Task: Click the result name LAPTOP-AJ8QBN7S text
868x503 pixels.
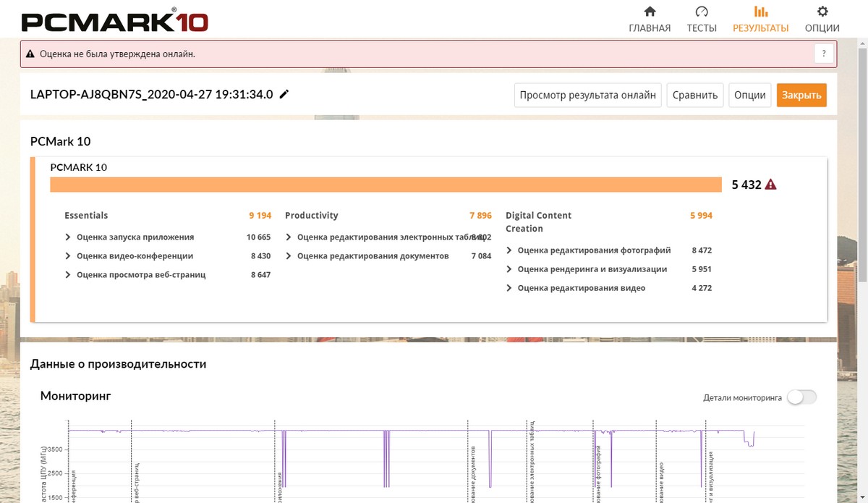Action: coord(152,95)
